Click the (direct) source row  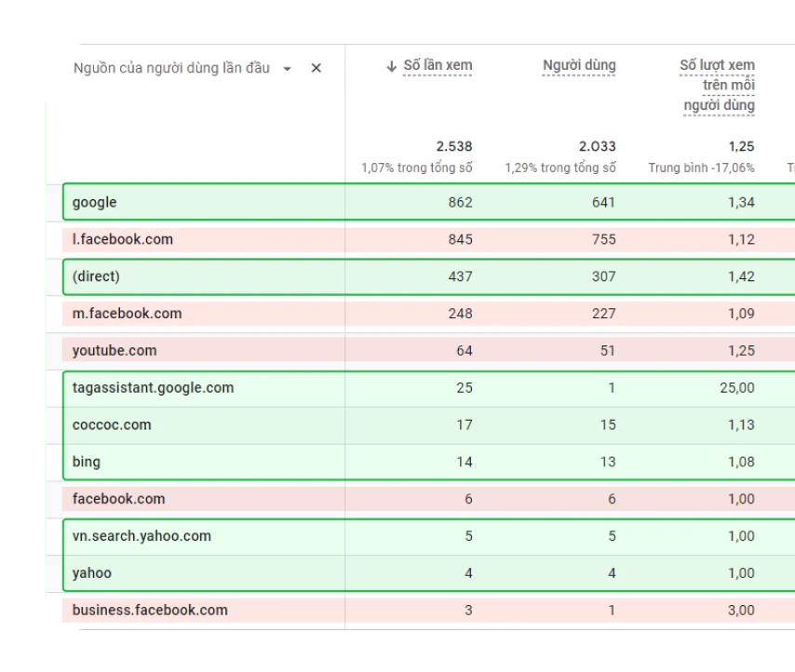pyautogui.click(x=428, y=276)
